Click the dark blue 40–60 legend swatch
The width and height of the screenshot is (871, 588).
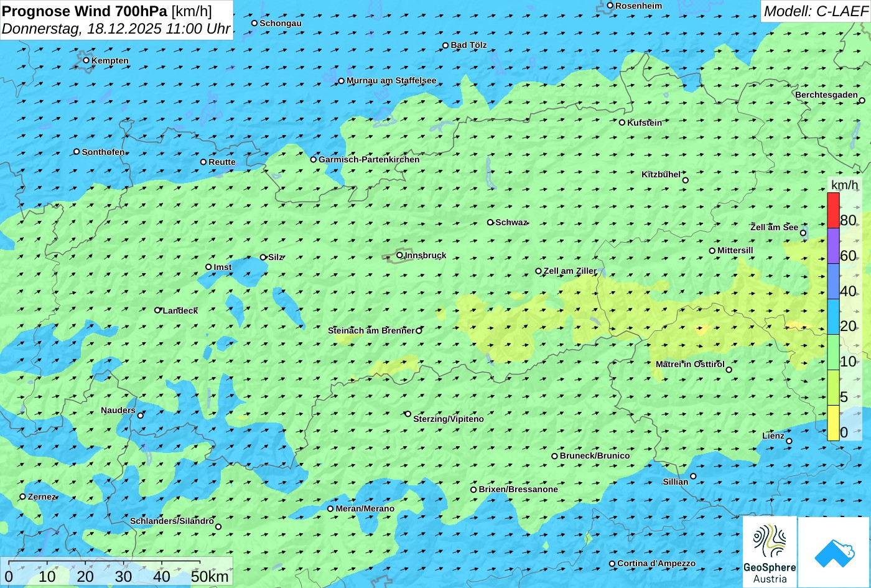coord(833,281)
